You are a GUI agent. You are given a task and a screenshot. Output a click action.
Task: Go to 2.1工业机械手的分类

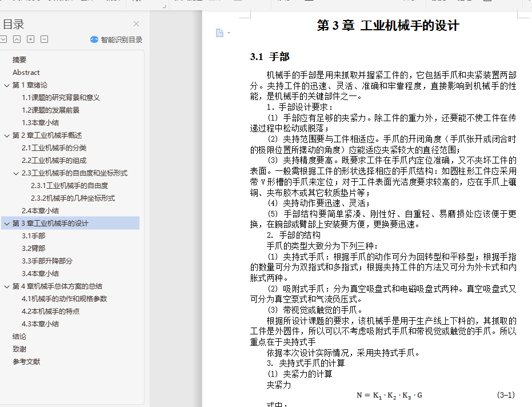pos(54,147)
